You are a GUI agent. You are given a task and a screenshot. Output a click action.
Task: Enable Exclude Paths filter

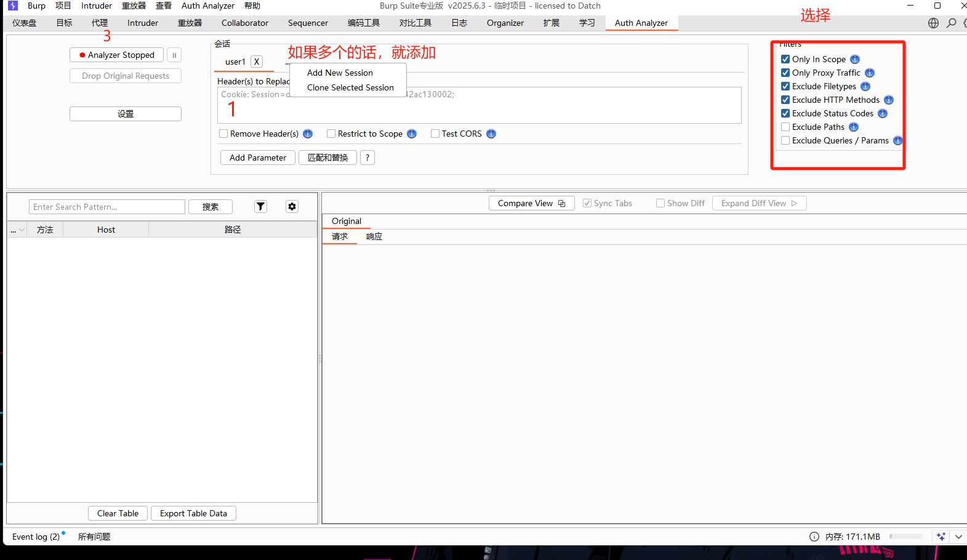785,127
